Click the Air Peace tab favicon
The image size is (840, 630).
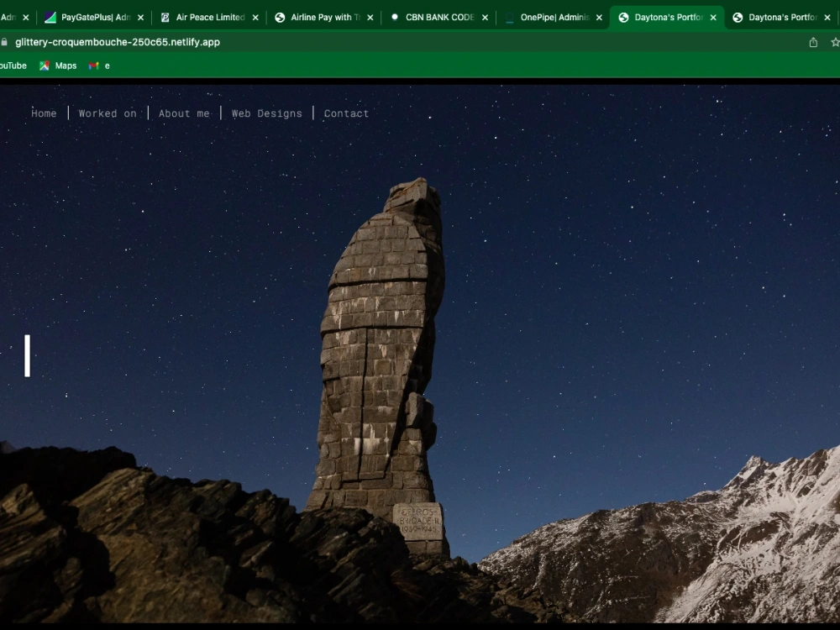[165, 18]
